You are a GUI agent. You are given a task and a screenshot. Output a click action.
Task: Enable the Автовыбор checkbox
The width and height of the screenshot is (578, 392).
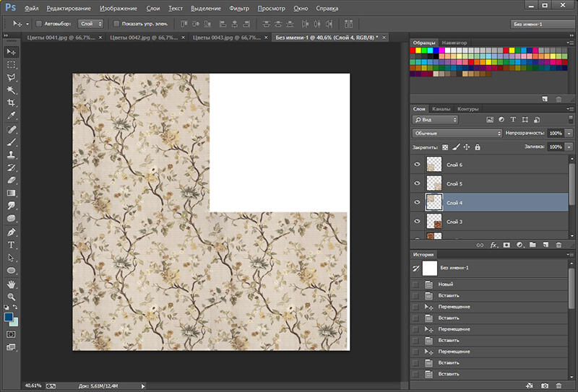point(39,24)
